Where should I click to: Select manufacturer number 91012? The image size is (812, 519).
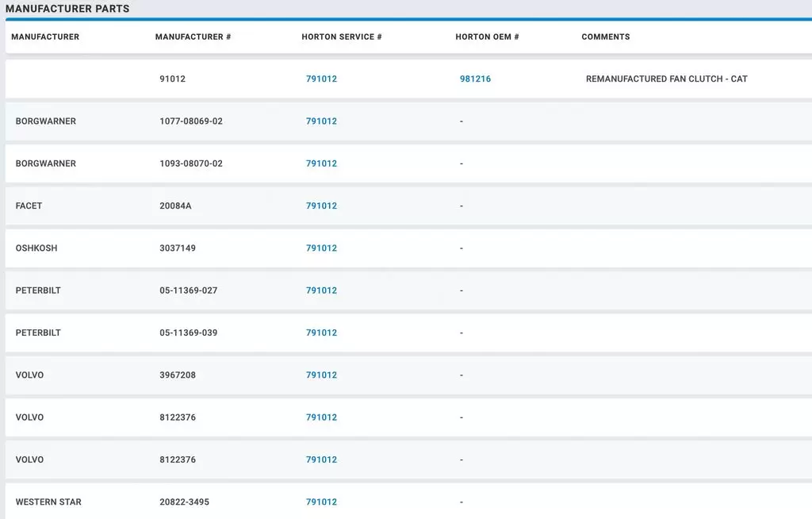(172, 79)
